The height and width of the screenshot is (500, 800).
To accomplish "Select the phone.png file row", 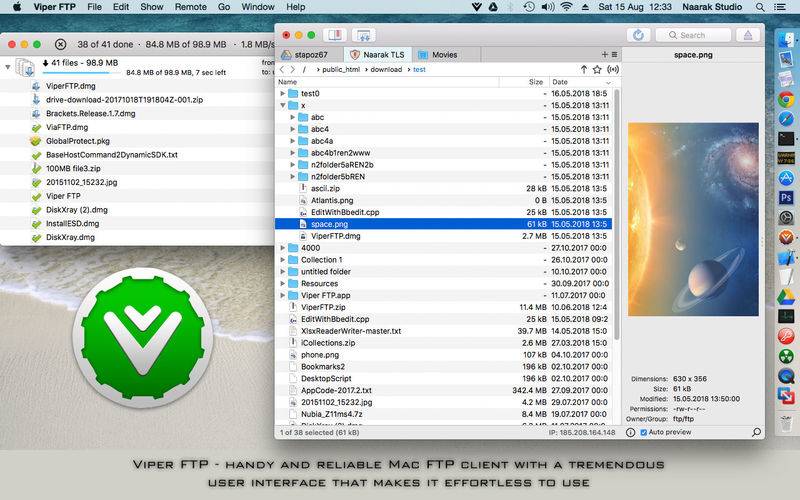I will (443, 355).
